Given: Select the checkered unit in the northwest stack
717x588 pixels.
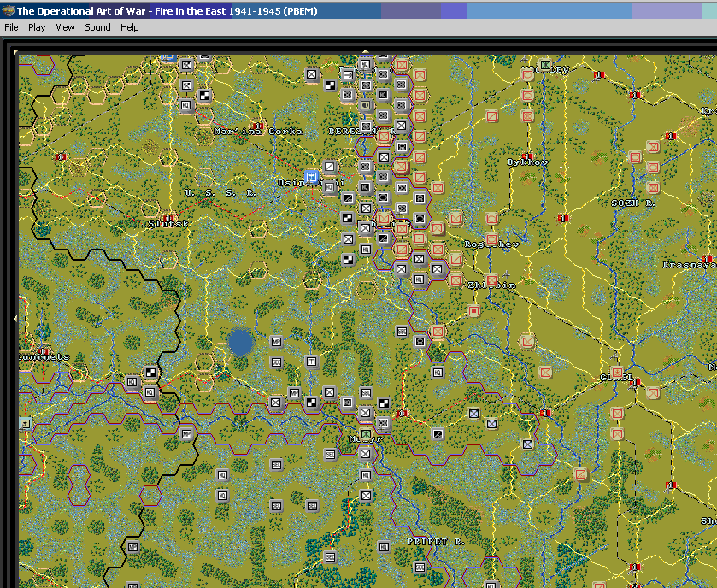Looking at the screenshot, I should coord(204,96).
